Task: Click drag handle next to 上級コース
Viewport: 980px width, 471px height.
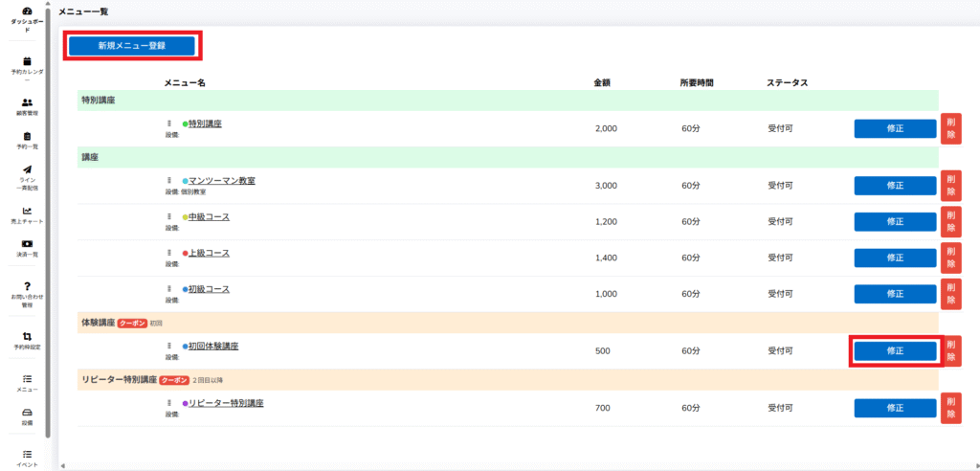Action: coord(169,254)
